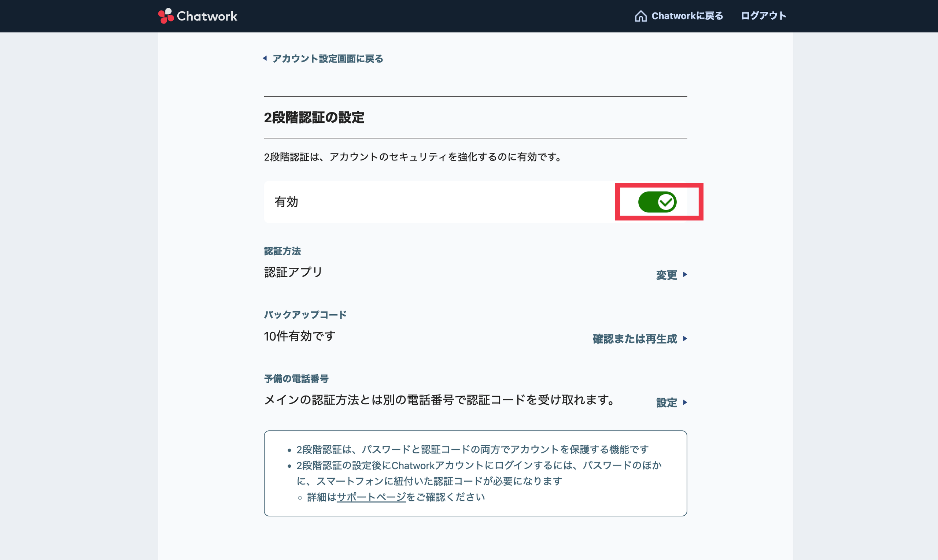Click the back arrow before アカウント設定画面に戻る
938x560 pixels.
tap(265, 58)
